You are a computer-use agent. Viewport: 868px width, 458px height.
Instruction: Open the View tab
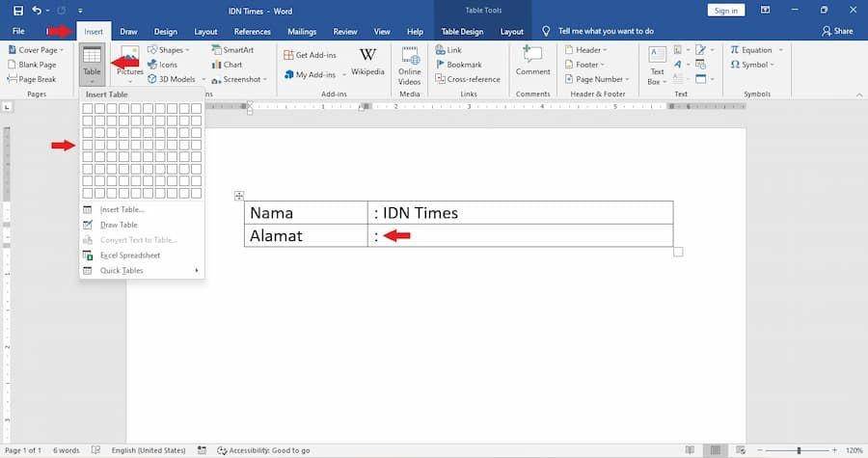point(382,32)
